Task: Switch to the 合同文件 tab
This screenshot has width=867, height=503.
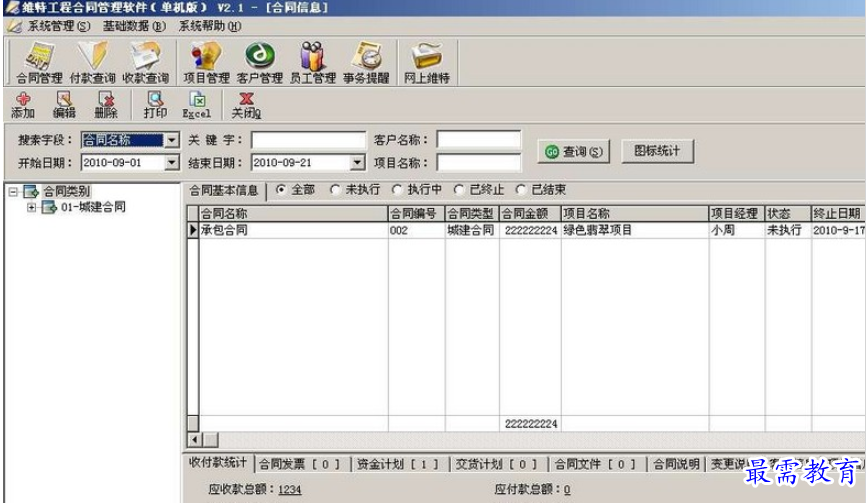Action: (x=596, y=464)
